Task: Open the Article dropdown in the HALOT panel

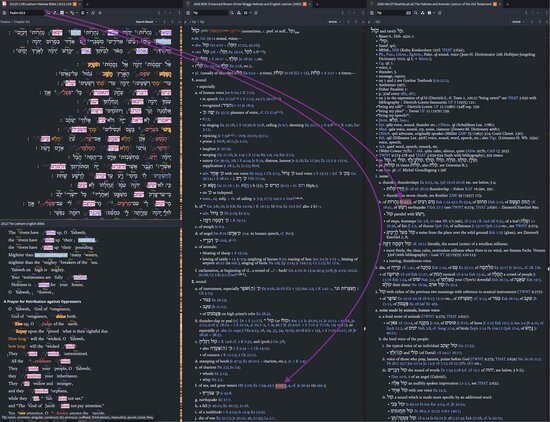Action: tap(518, 22)
